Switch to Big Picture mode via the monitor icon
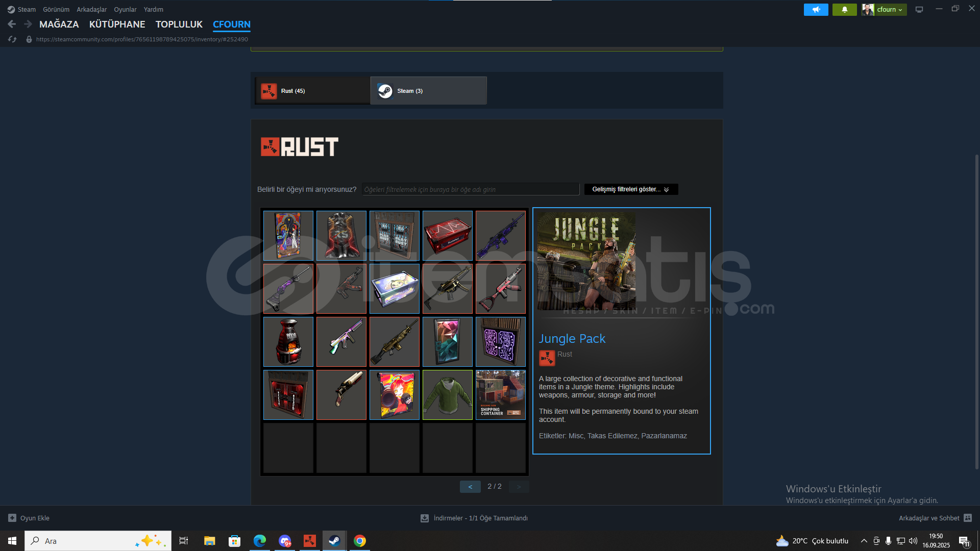Screen dimensions: 980x551 pyautogui.click(x=919, y=9)
